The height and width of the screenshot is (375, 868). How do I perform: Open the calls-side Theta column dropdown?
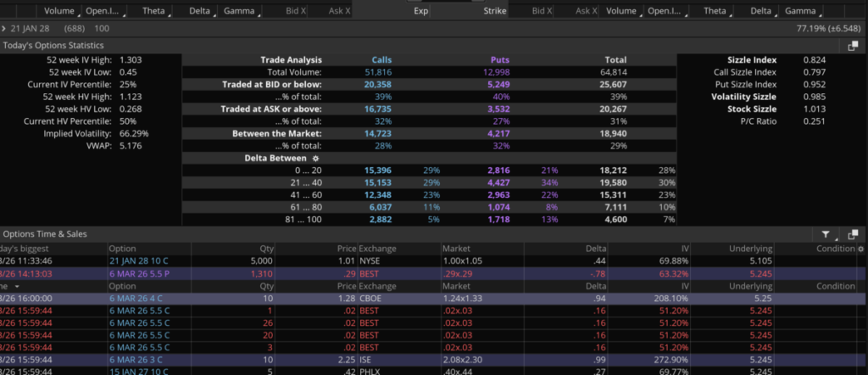(x=168, y=13)
